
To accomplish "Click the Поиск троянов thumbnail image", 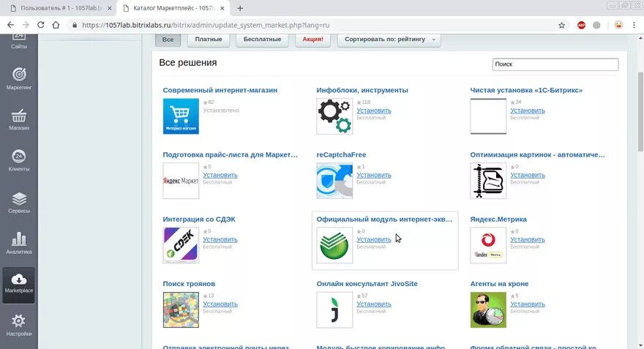I will tap(181, 309).
